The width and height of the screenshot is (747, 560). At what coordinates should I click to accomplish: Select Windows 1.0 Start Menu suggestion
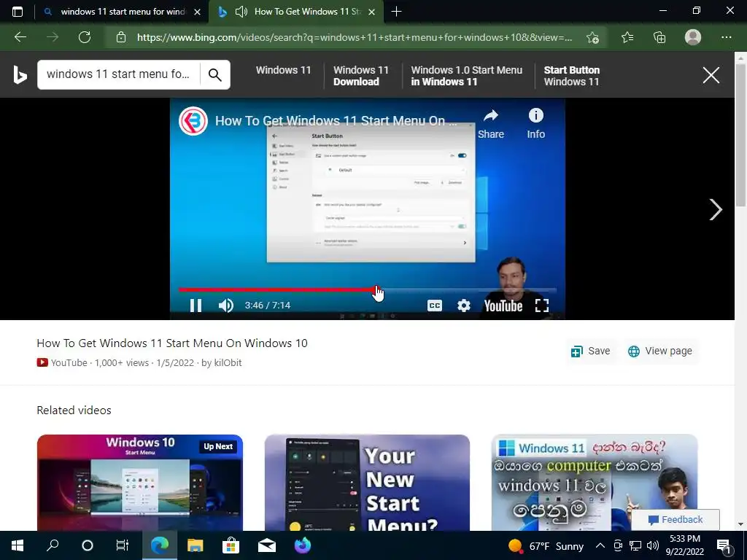[x=466, y=76]
